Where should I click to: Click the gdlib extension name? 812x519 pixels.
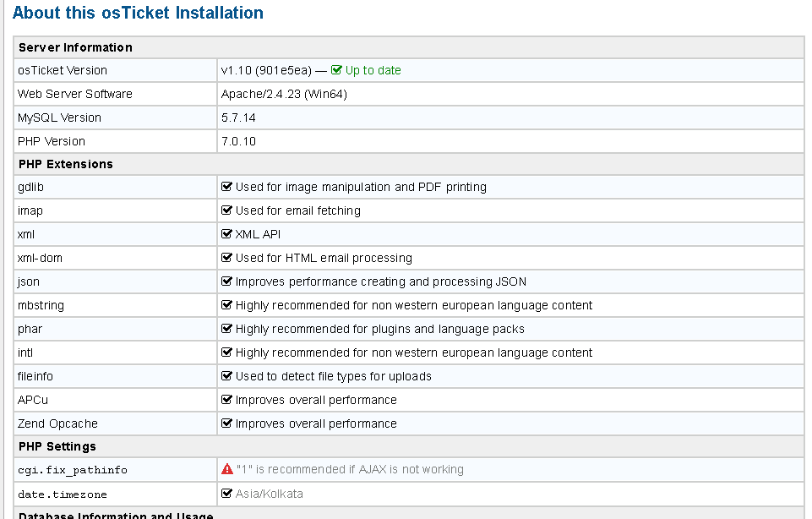(x=30, y=187)
